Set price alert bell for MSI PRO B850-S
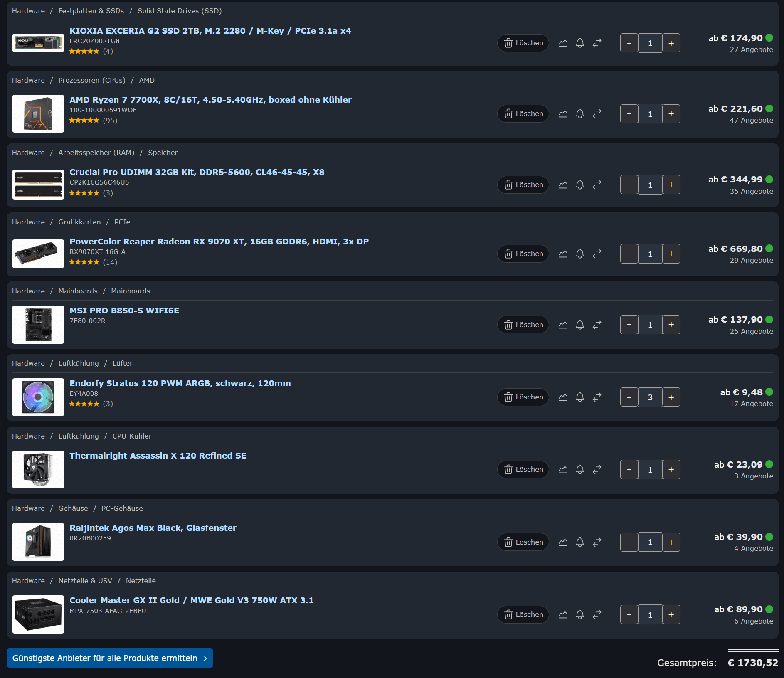The image size is (784, 678). click(x=580, y=325)
